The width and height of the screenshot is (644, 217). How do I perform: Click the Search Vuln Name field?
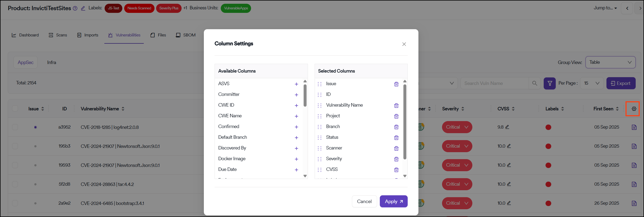pos(494,83)
